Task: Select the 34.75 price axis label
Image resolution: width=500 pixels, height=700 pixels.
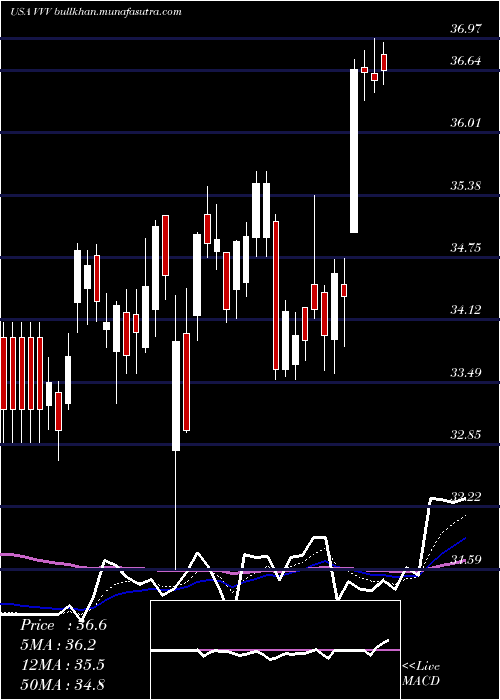Action: pyautogui.click(x=466, y=248)
